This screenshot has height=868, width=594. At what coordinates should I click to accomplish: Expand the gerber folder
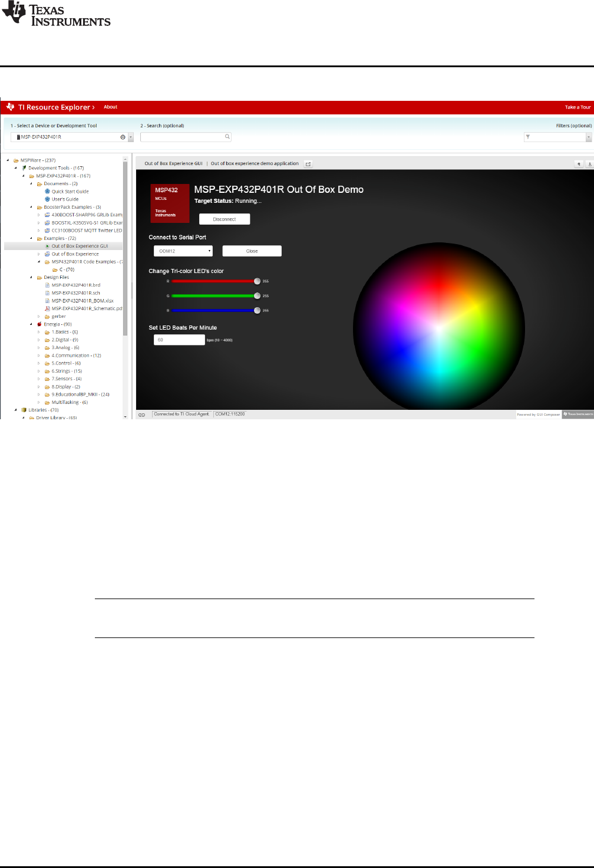click(39, 316)
